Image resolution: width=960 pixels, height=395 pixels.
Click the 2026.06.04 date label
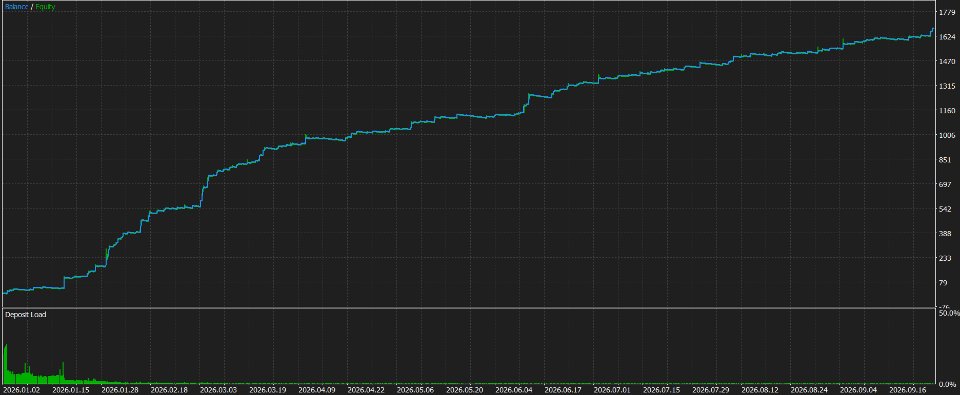click(x=514, y=390)
